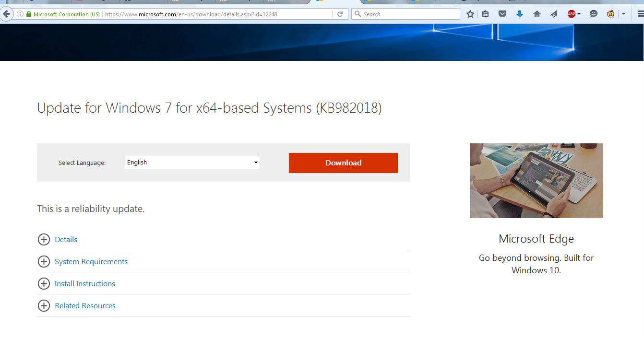Click 'This is a reliability update.' text
The height and width of the screenshot is (338, 644).
[x=91, y=209]
